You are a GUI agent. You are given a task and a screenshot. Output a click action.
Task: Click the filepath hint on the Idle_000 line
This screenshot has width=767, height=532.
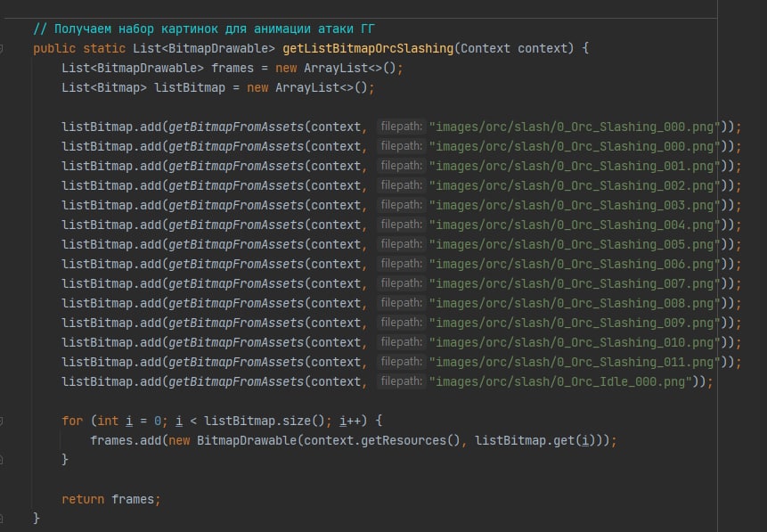pyautogui.click(x=402, y=381)
